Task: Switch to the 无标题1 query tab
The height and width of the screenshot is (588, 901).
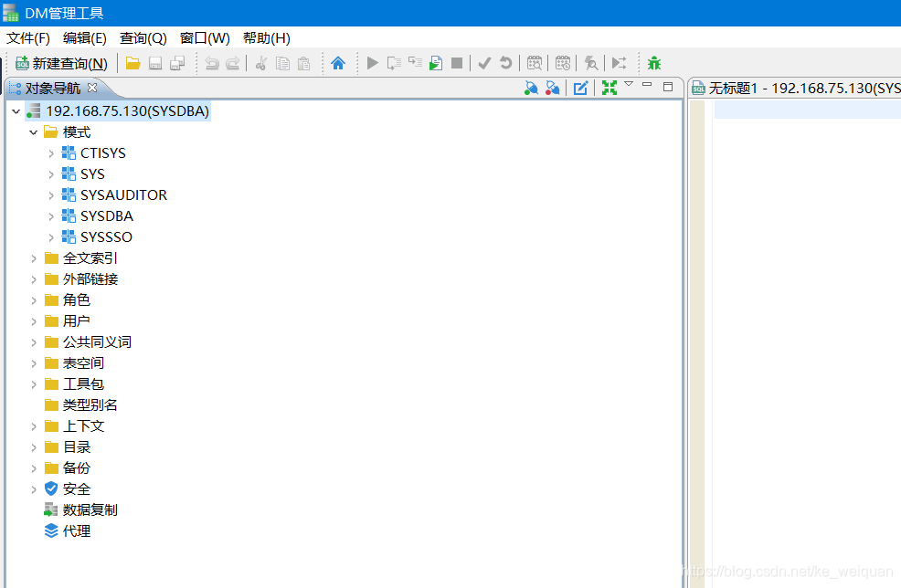Action: pos(796,88)
